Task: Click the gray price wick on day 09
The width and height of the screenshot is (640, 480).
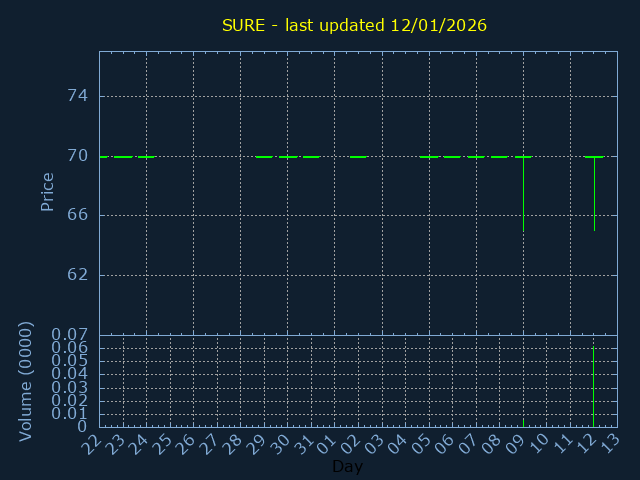Action: point(523,195)
